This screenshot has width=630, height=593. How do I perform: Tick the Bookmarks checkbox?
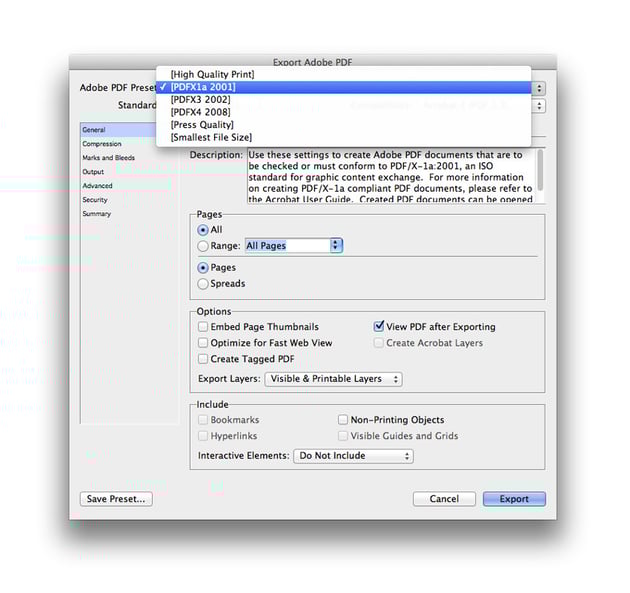[203, 420]
